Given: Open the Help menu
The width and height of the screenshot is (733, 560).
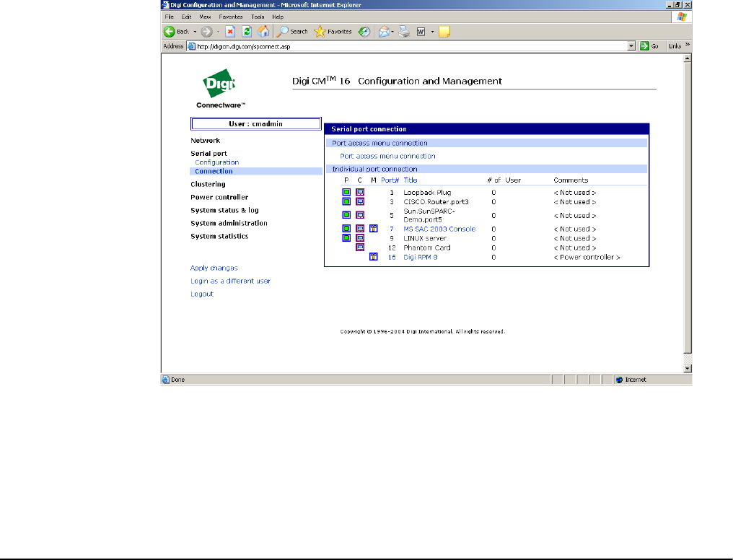Looking at the screenshot, I should click(x=278, y=17).
